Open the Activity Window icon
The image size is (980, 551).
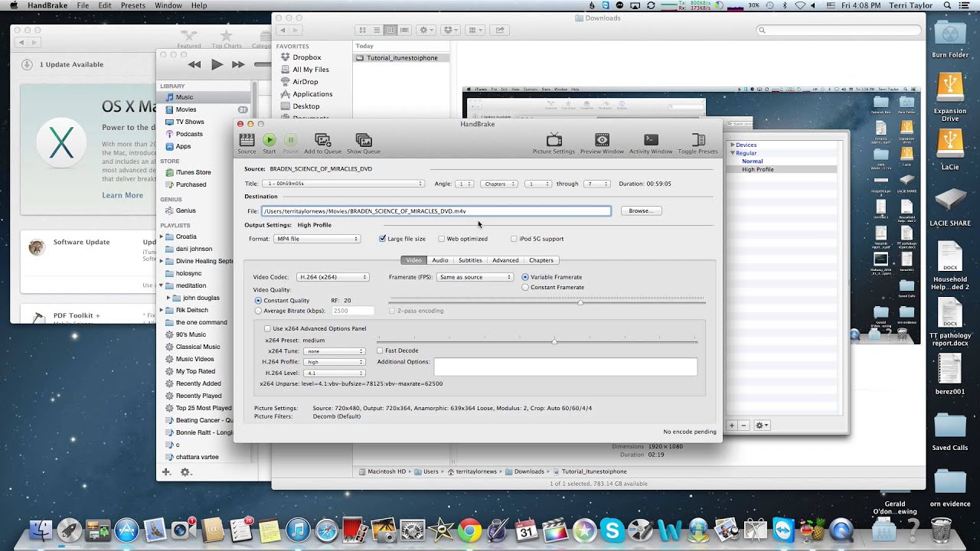pyautogui.click(x=651, y=140)
